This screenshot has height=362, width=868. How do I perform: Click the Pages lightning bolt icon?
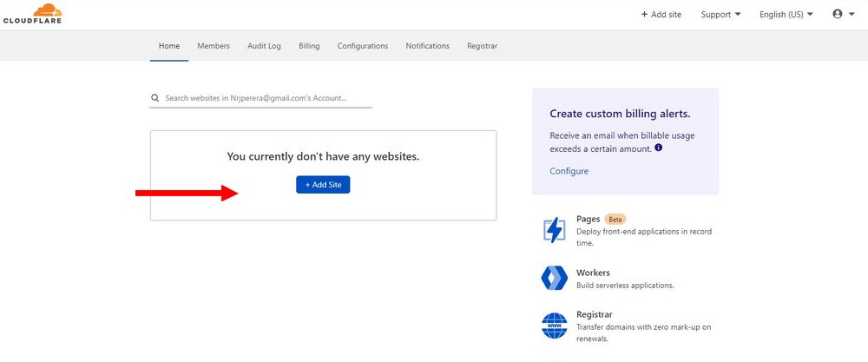tap(554, 230)
